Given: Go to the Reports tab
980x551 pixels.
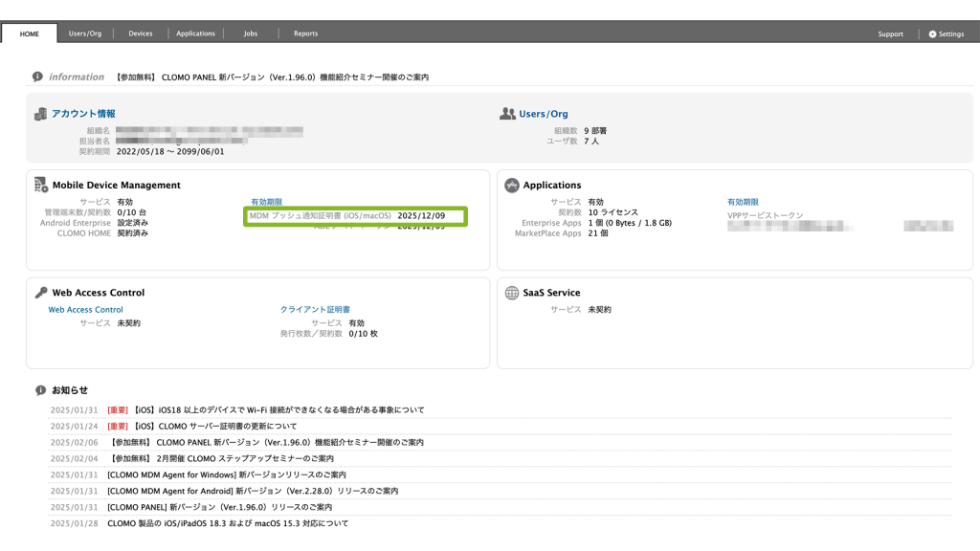Looking at the screenshot, I should coord(305,33).
